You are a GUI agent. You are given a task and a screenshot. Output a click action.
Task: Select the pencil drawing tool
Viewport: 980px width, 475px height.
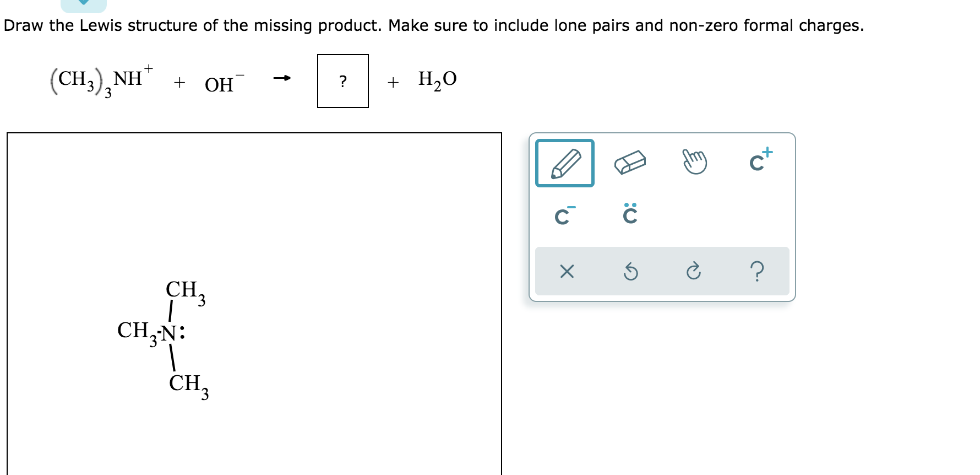pos(564,164)
